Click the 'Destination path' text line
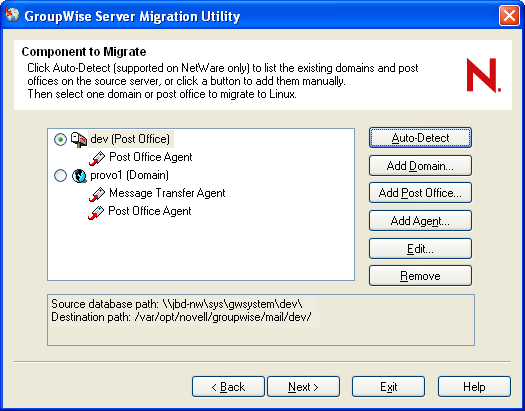This screenshot has width=525, height=411. 181,317
